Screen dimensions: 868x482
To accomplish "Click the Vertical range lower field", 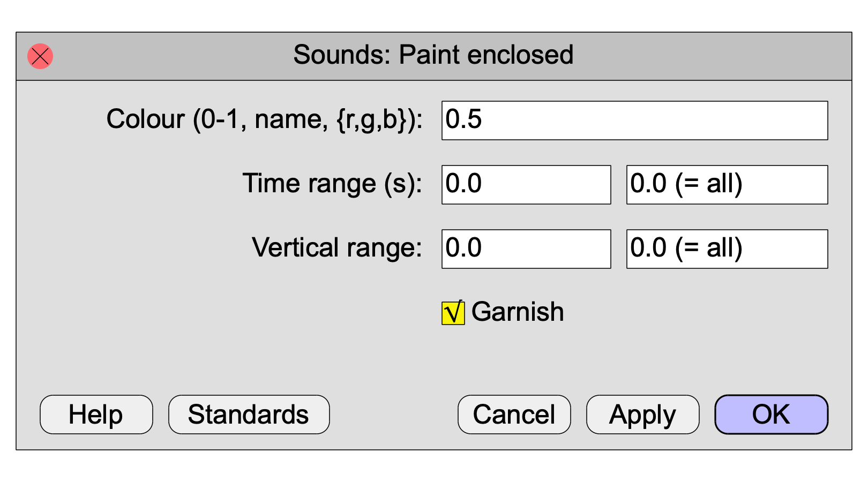I will coord(526,249).
